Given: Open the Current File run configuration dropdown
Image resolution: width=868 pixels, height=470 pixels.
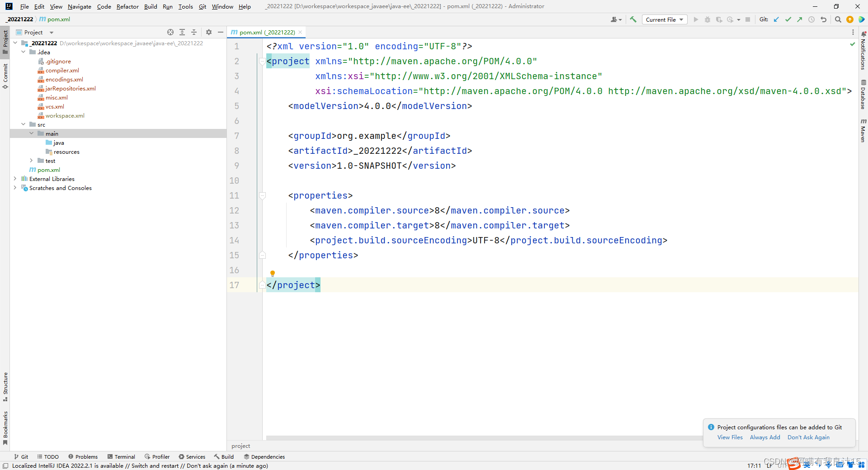Looking at the screenshot, I should (664, 19).
